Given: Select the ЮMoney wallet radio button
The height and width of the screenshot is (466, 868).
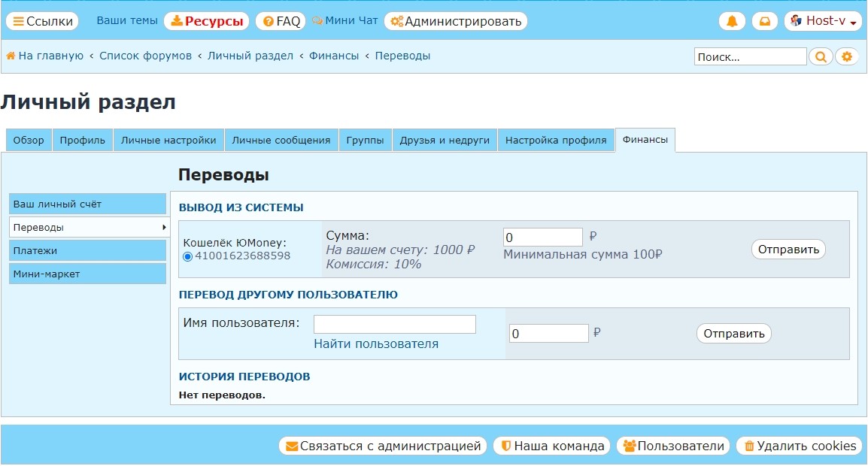Looking at the screenshot, I should [188, 256].
